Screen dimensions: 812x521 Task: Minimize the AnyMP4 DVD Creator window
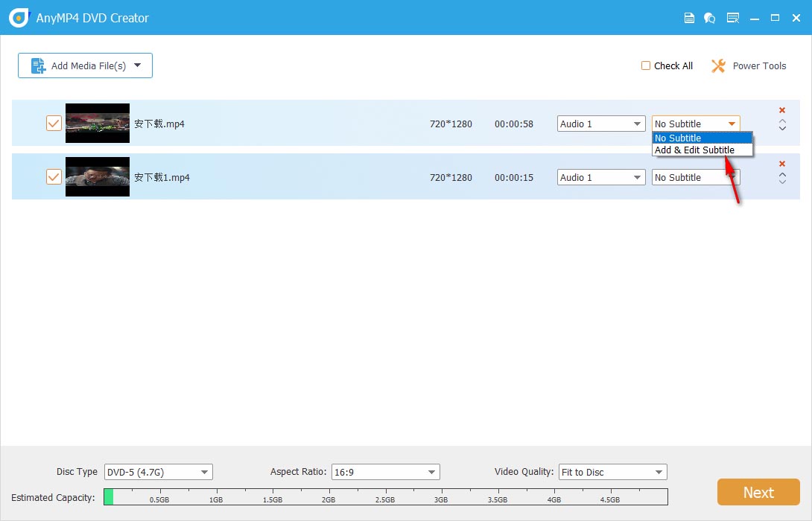point(755,18)
